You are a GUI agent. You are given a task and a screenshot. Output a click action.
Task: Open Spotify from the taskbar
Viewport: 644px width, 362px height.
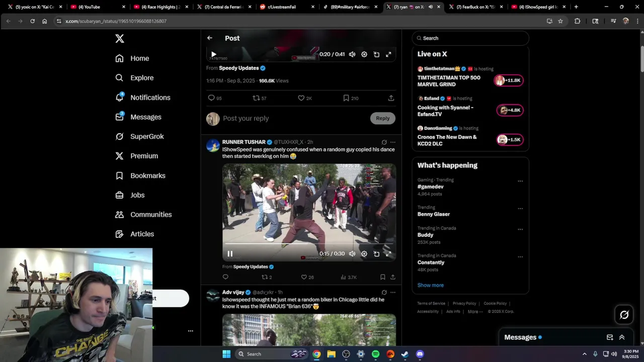tap(375, 354)
